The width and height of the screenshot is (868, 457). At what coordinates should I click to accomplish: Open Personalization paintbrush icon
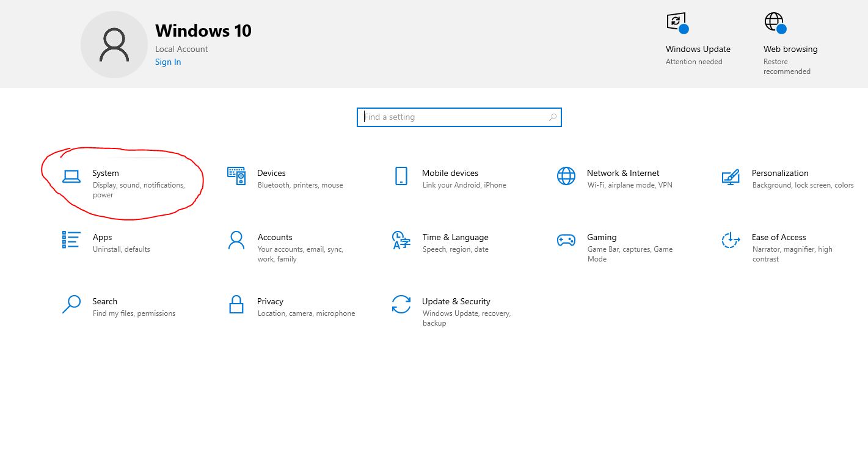(x=731, y=177)
